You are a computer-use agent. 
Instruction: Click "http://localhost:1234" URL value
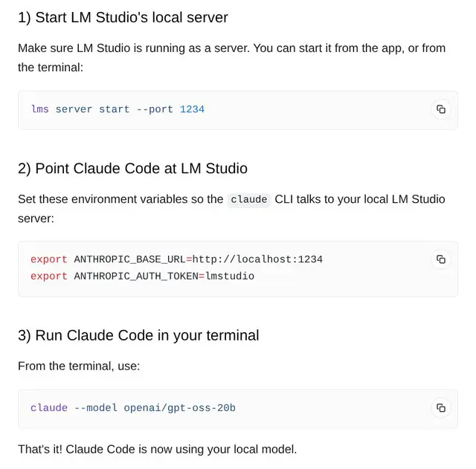pyautogui.click(x=257, y=259)
